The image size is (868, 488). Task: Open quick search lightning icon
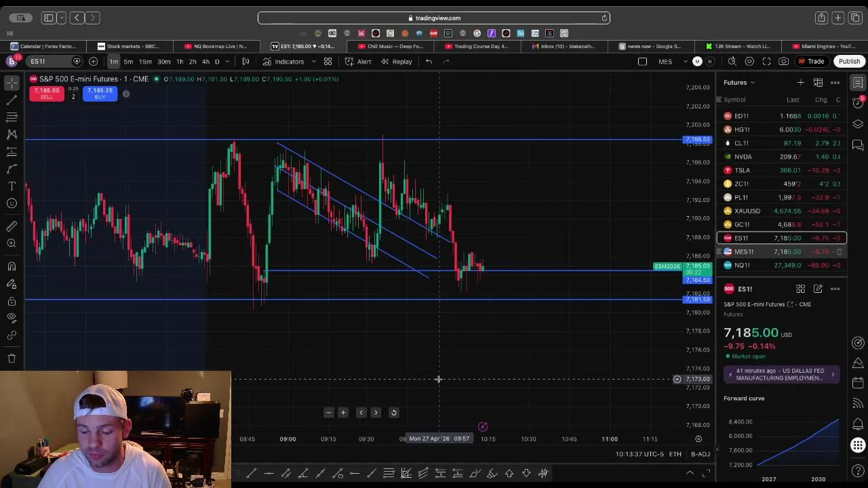coord(732,62)
